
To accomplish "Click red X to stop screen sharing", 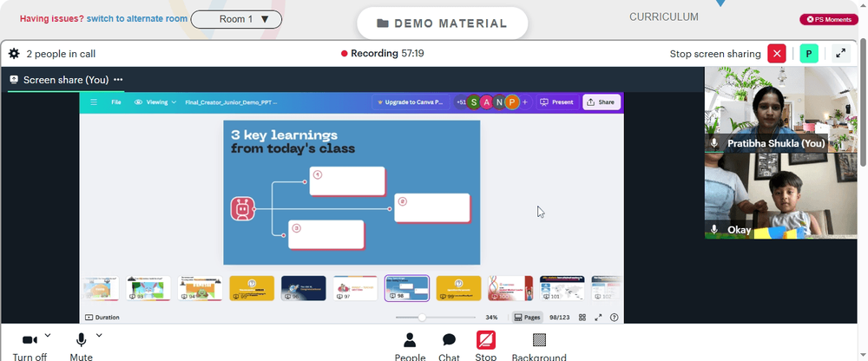I will pos(777,54).
